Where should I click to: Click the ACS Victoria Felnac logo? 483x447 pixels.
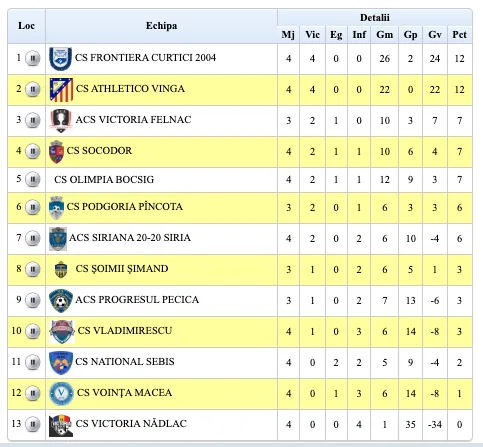61,120
